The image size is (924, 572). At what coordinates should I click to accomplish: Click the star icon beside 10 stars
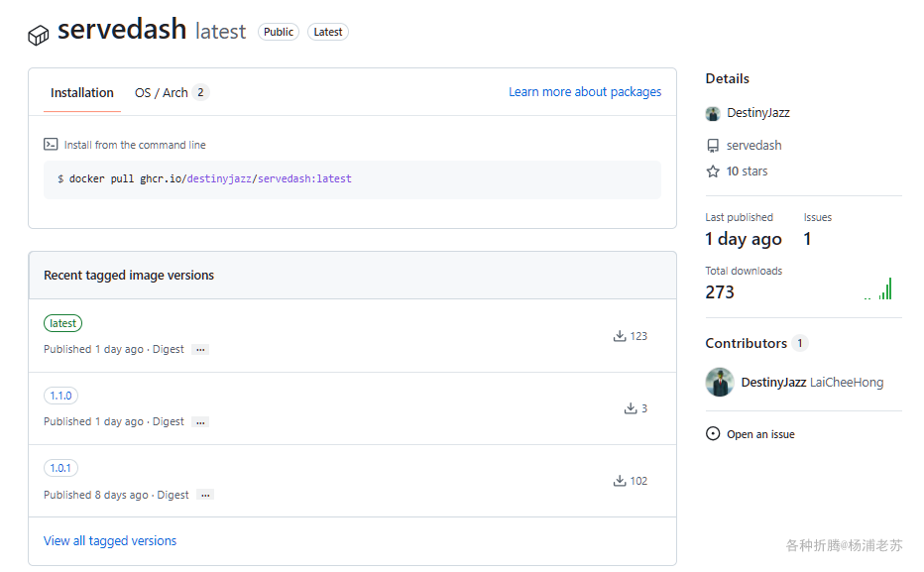[713, 172]
